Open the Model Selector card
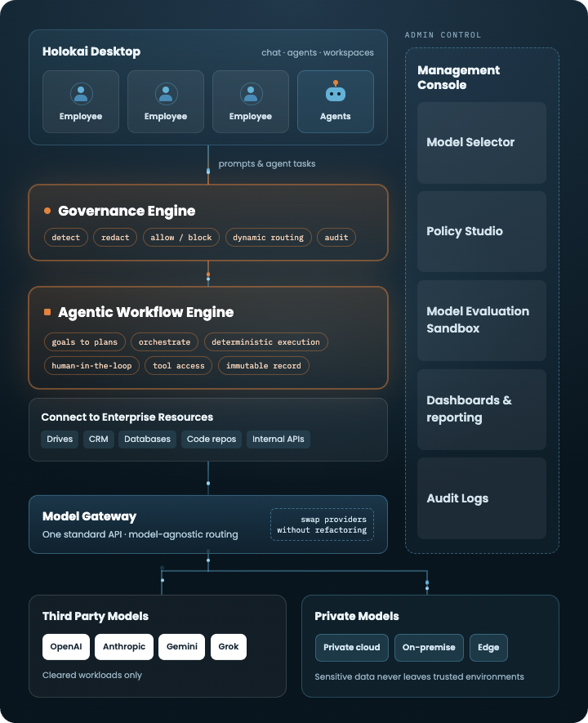Screen dimensions: 588x723 point(482,142)
